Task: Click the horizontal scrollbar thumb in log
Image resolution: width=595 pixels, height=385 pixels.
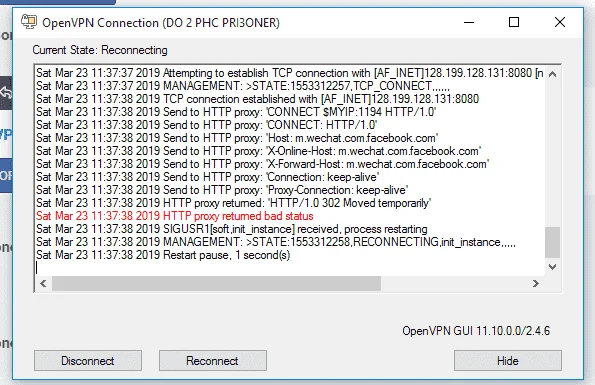Action: click(x=216, y=283)
